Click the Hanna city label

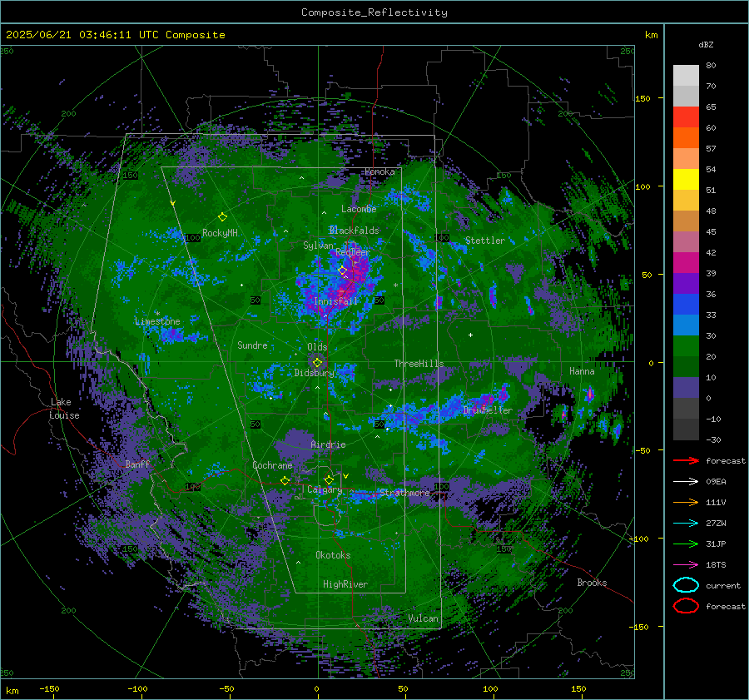click(582, 371)
